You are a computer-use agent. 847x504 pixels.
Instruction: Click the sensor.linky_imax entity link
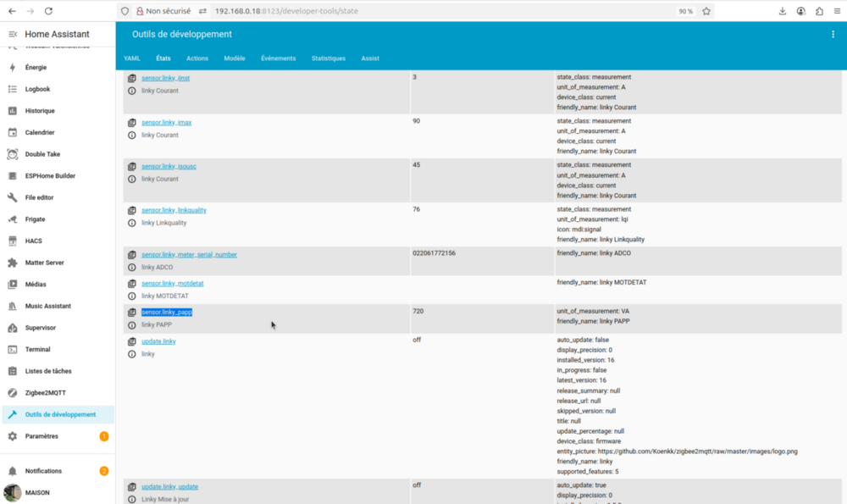coord(166,123)
